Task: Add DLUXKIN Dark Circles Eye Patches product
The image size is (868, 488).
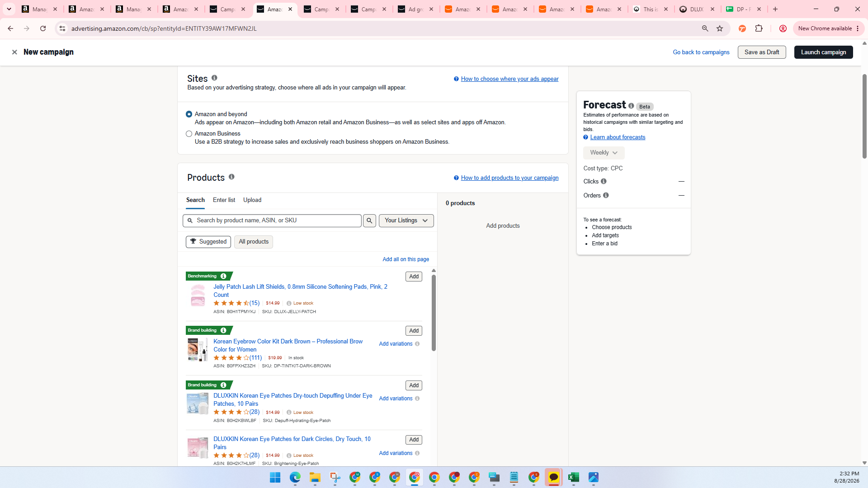Action: pos(414,440)
